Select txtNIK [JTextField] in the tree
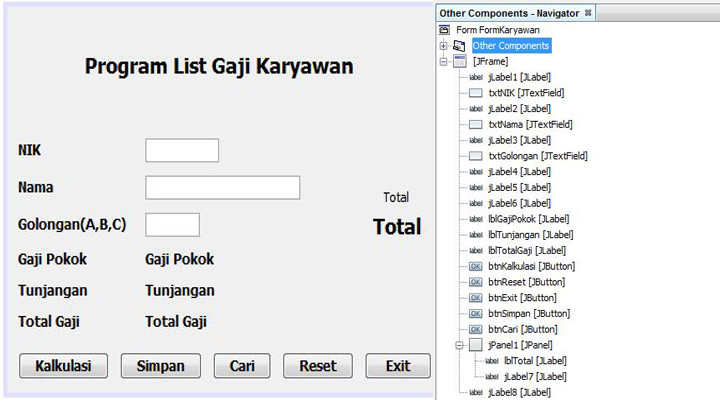720x400 pixels. click(526, 93)
